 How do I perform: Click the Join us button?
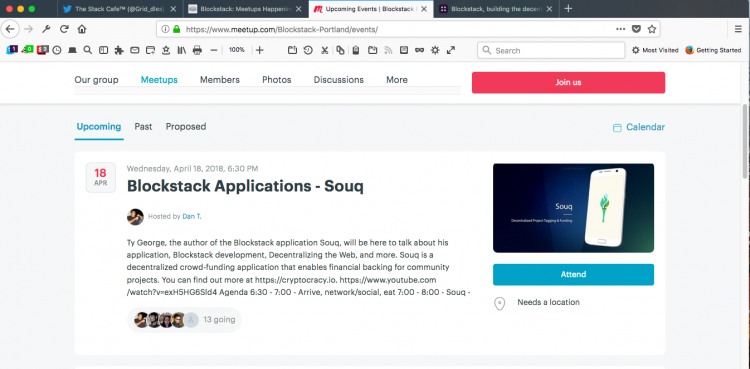point(568,82)
